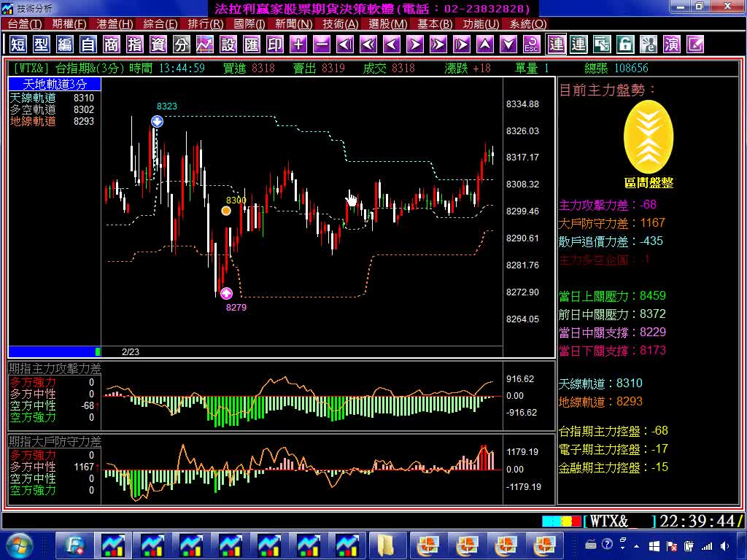Click the 匯 toolbar button
This screenshot has height=560, width=747.
point(252,44)
